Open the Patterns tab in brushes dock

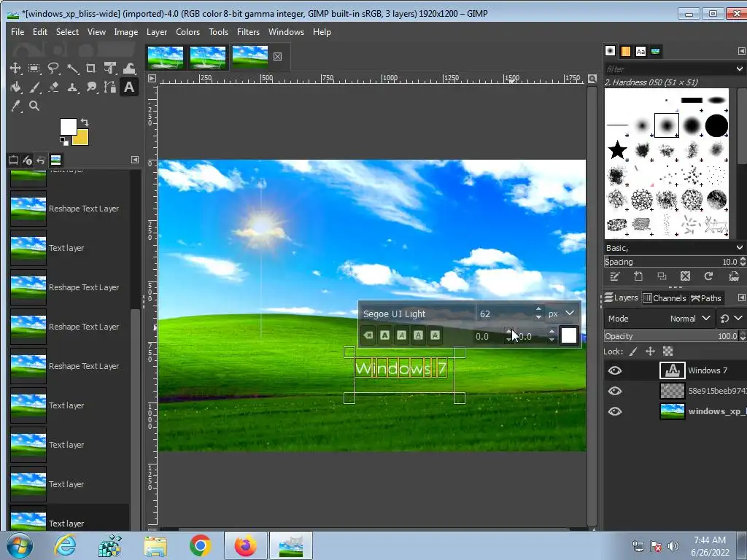coord(625,51)
